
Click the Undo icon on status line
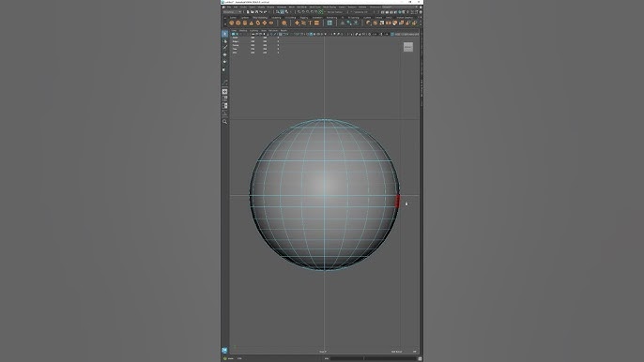[x=261, y=12]
